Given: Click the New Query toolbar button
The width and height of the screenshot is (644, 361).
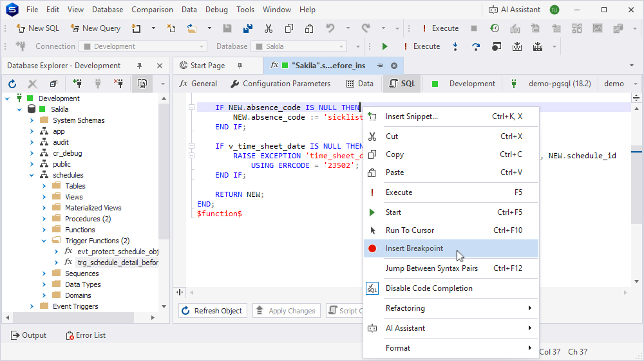Looking at the screenshot, I should click(95, 28).
